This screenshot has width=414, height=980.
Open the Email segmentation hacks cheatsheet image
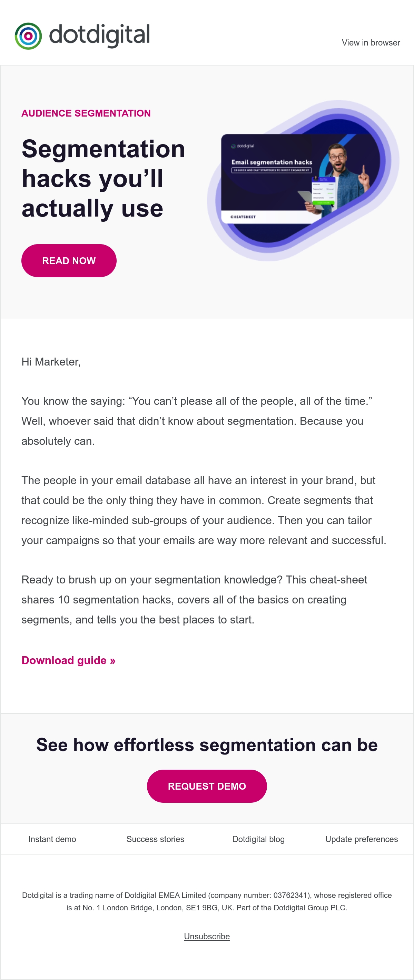pos(303,180)
